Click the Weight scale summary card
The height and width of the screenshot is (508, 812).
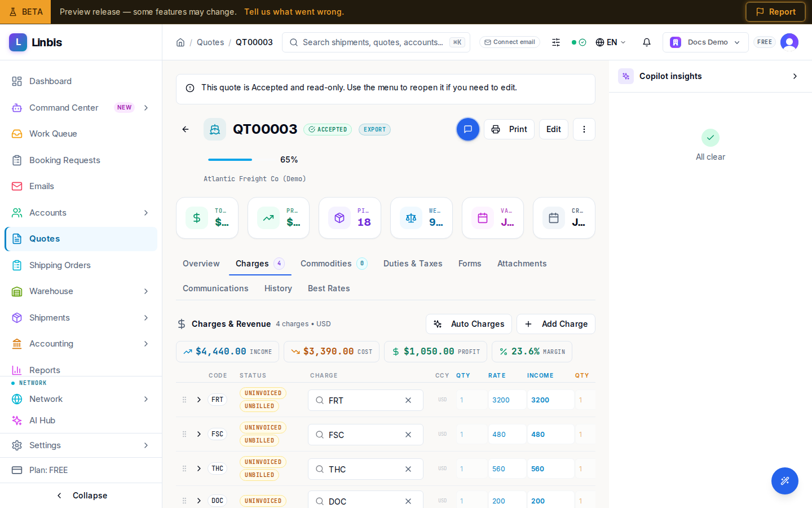[422, 218]
